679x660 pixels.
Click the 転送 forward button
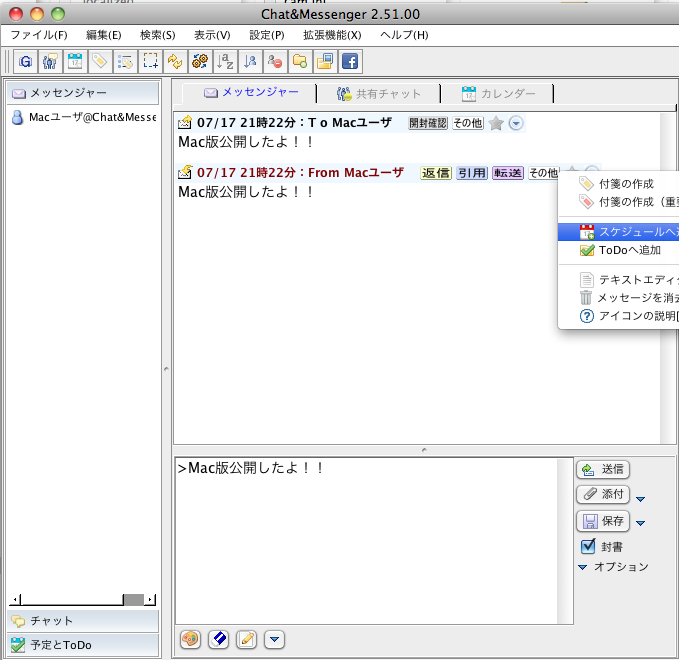[x=508, y=173]
